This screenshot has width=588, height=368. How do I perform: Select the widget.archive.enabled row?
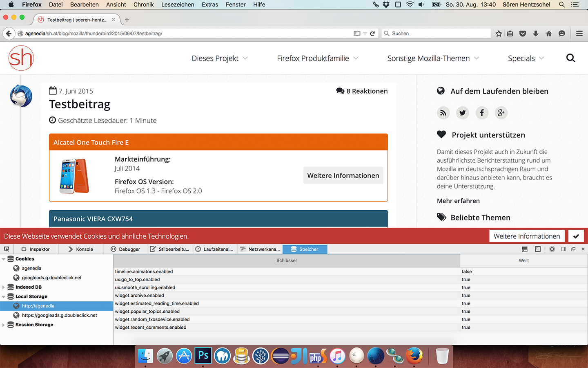(x=351, y=296)
